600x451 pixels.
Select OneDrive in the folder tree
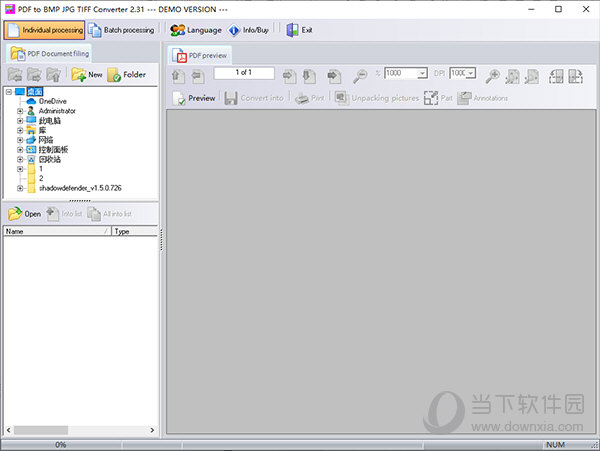[52, 101]
